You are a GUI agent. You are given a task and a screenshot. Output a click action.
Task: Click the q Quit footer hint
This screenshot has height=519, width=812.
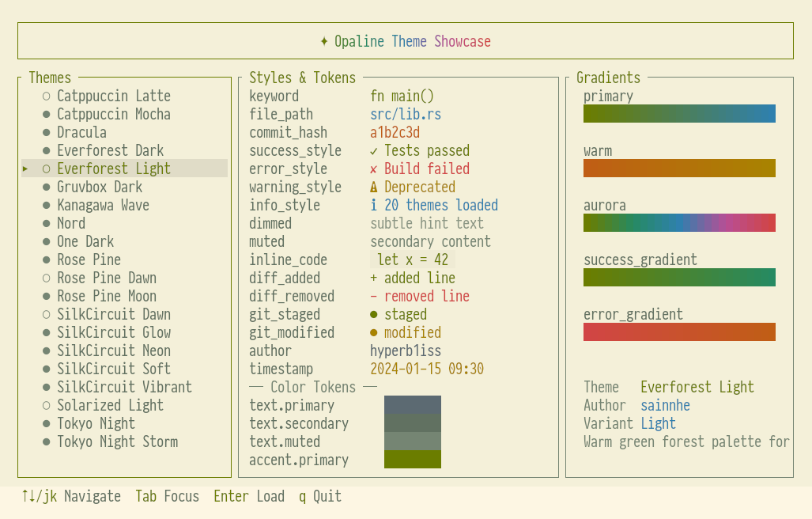[320, 496]
